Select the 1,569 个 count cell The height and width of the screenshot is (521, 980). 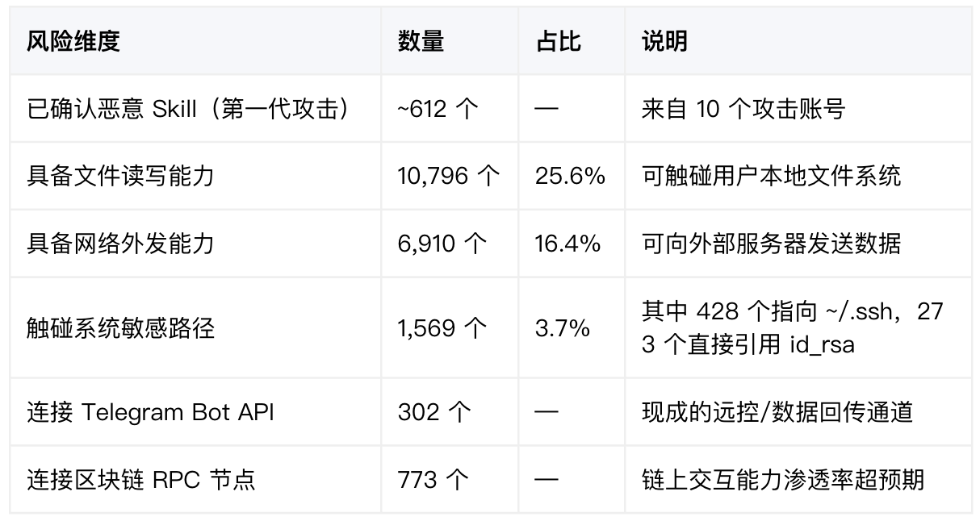442,328
